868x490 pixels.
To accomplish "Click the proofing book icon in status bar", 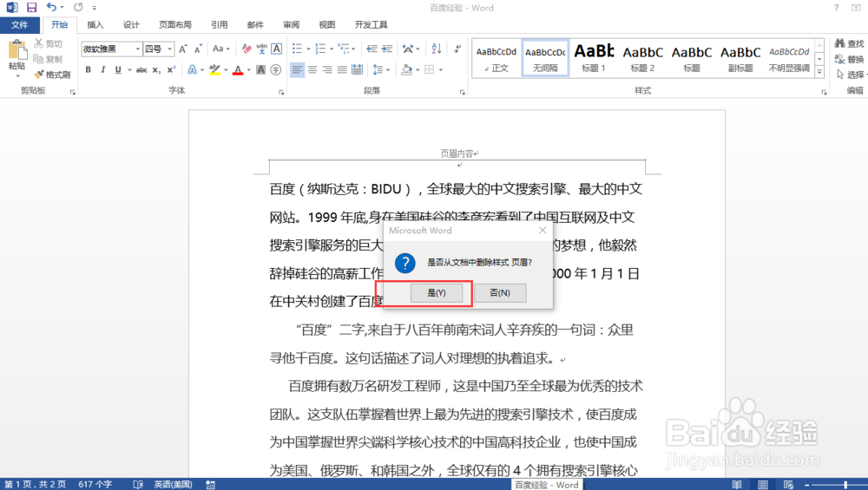I will (x=138, y=485).
